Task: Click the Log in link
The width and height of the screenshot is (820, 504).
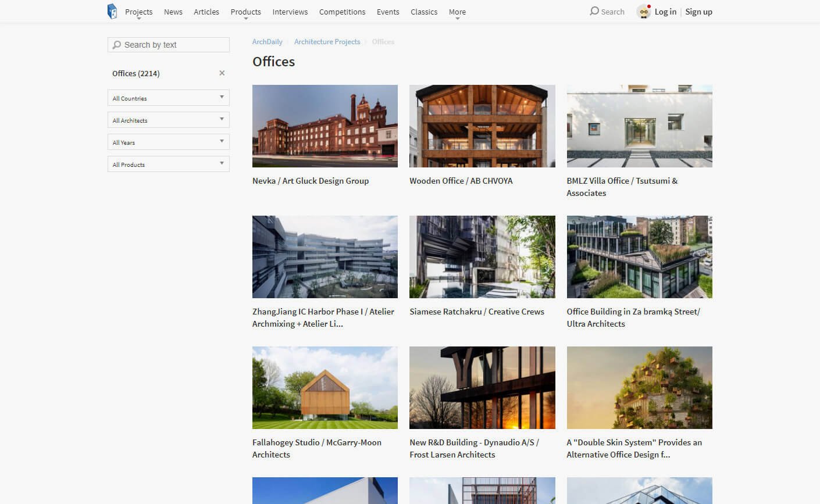Action: coord(665,11)
